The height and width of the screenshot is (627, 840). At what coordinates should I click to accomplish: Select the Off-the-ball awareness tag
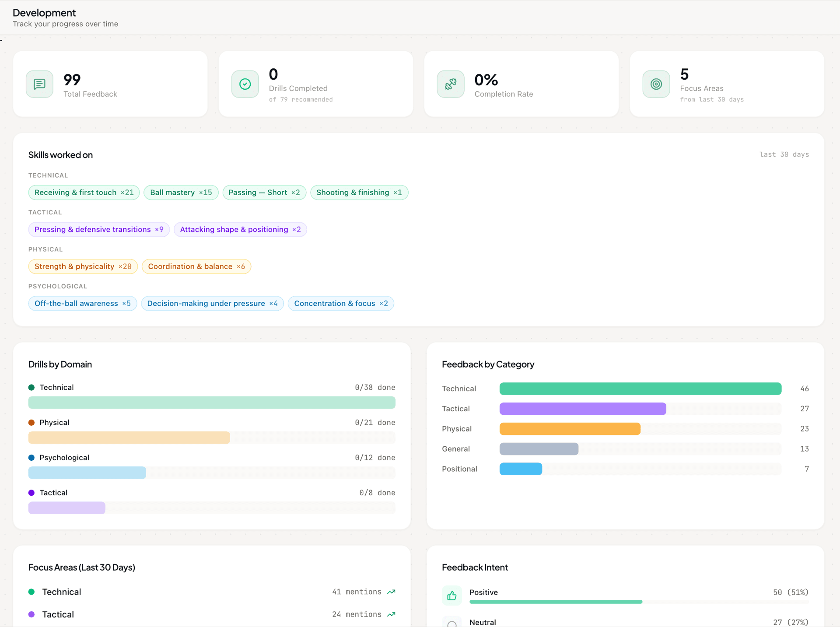(x=83, y=304)
